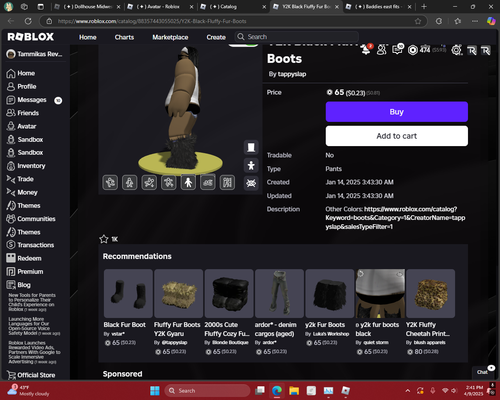
Task: Click the body figure icon beside avatar preview
Action: [x=251, y=165]
